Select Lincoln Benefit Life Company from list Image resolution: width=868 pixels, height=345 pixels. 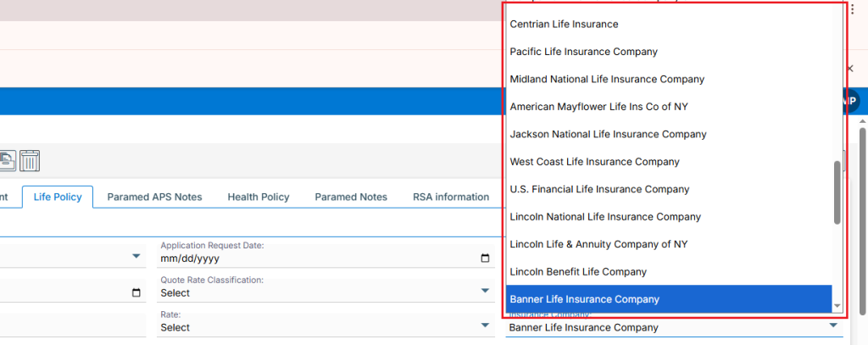[578, 272]
